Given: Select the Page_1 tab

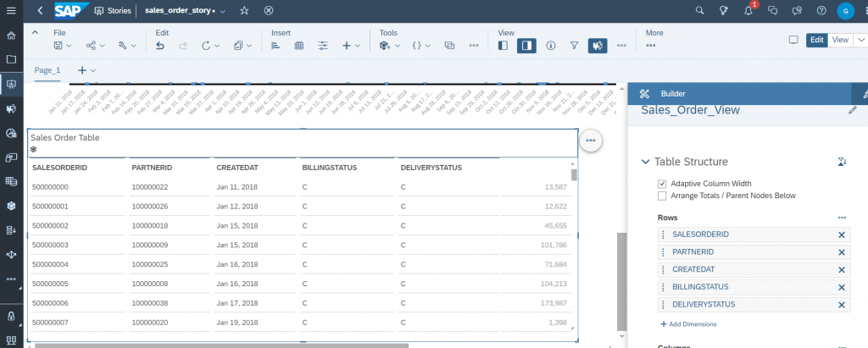Looking at the screenshot, I should pos(47,70).
